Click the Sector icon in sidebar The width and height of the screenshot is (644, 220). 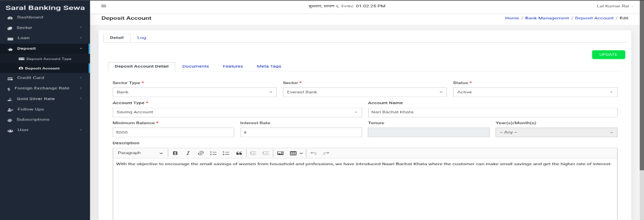[x=10, y=28]
